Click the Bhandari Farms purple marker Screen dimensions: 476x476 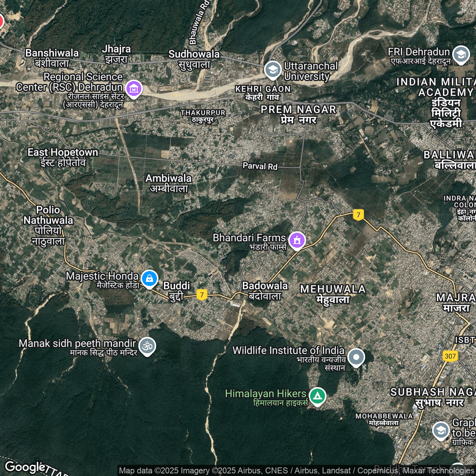click(x=297, y=240)
